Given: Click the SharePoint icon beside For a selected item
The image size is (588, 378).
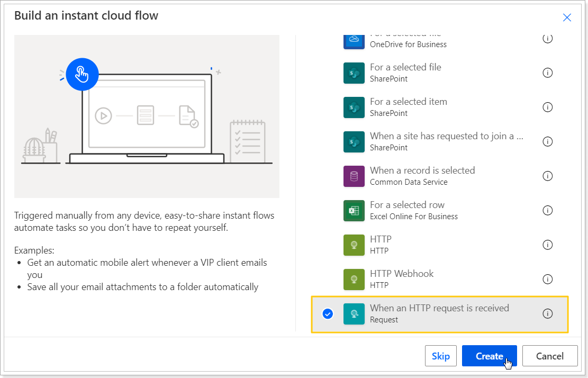Looking at the screenshot, I should (x=354, y=107).
